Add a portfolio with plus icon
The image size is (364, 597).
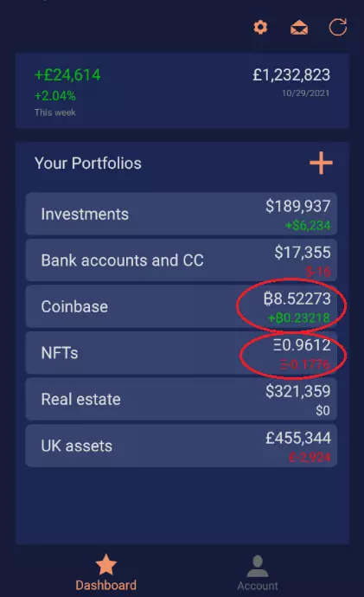pos(321,163)
